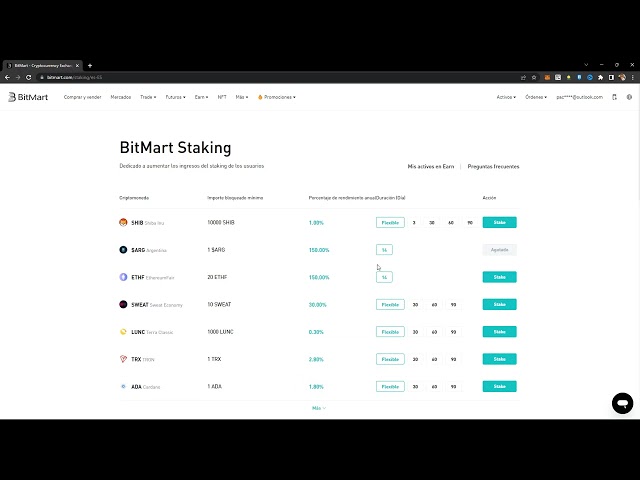This screenshot has height=480, width=640.
Task: Click the LUNC coin icon
Action: point(123,332)
